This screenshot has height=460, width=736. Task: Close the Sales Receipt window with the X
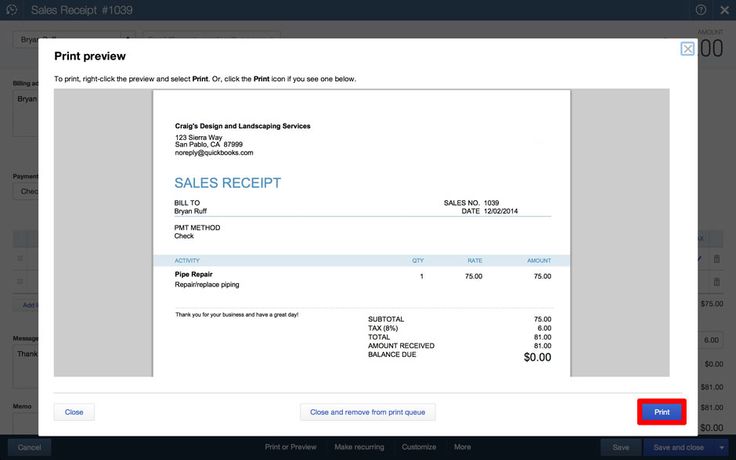click(x=725, y=10)
